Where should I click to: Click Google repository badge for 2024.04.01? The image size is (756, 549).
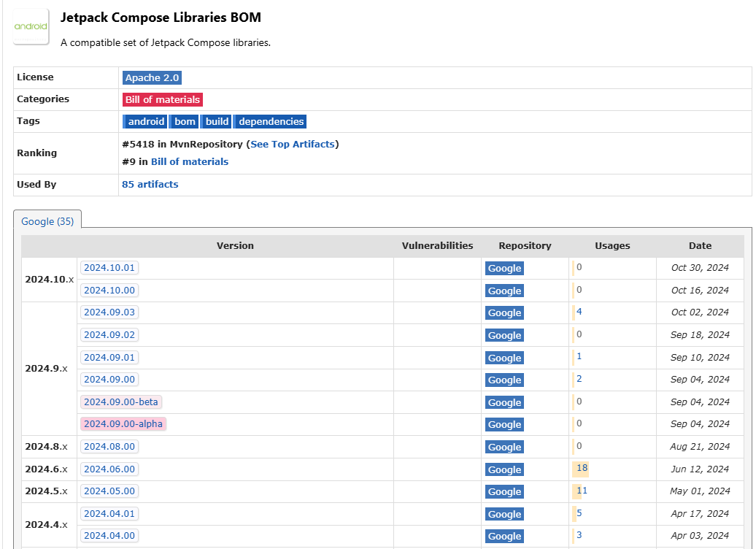pyautogui.click(x=504, y=514)
